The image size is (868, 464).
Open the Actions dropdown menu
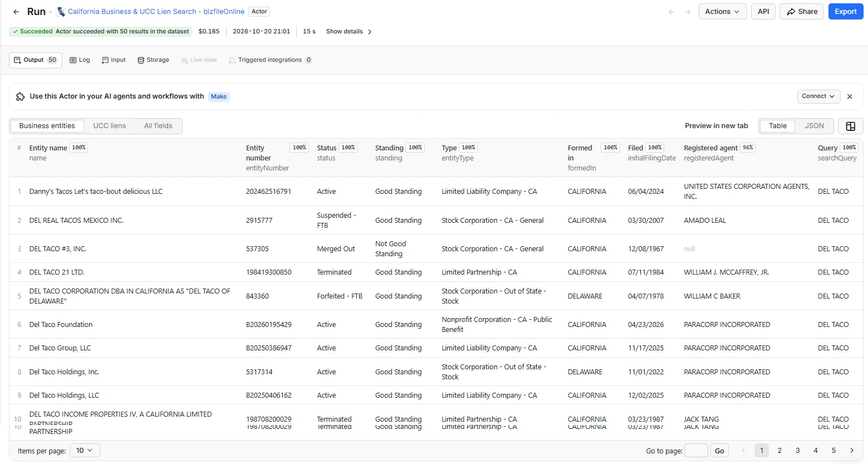point(722,12)
